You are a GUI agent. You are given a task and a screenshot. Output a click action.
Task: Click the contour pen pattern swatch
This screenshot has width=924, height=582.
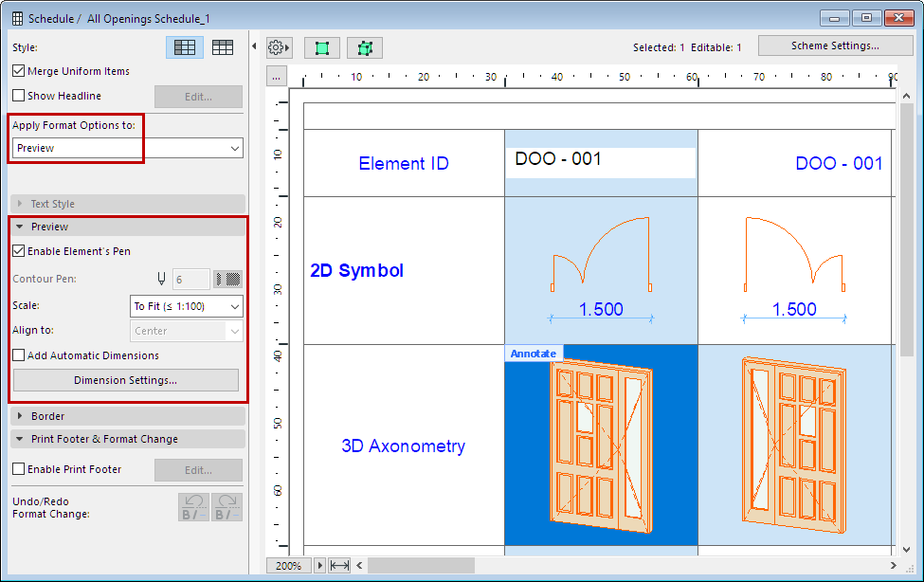point(227,280)
